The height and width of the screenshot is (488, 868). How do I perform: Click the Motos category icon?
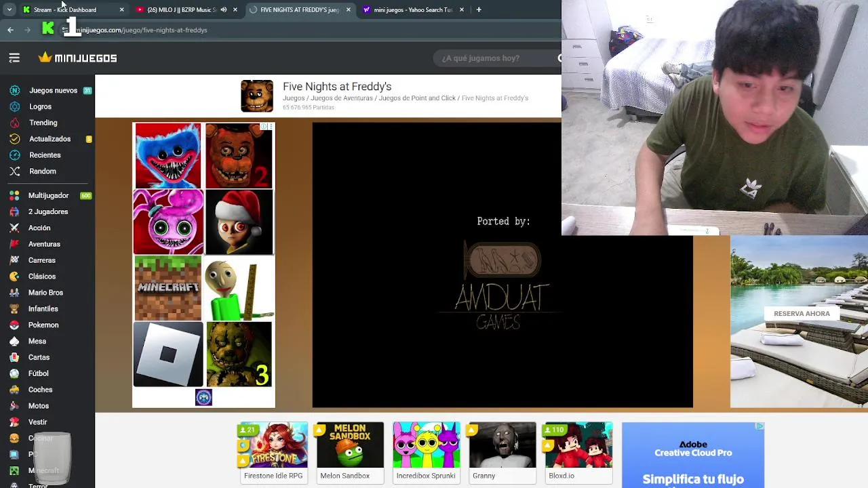(x=14, y=406)
